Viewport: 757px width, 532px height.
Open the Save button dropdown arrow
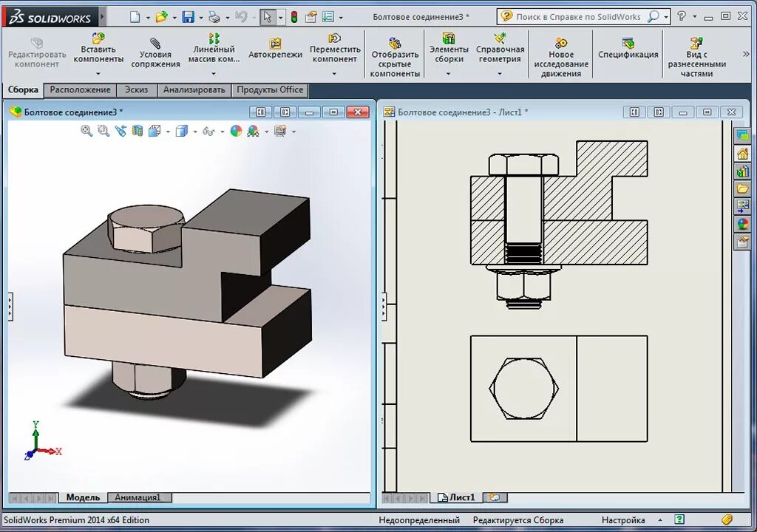(200, 16)
